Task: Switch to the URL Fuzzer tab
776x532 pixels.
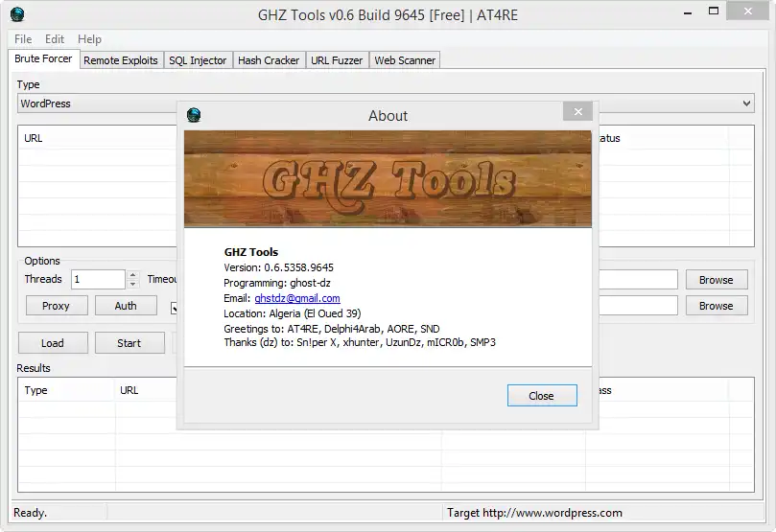Action: 337,60
